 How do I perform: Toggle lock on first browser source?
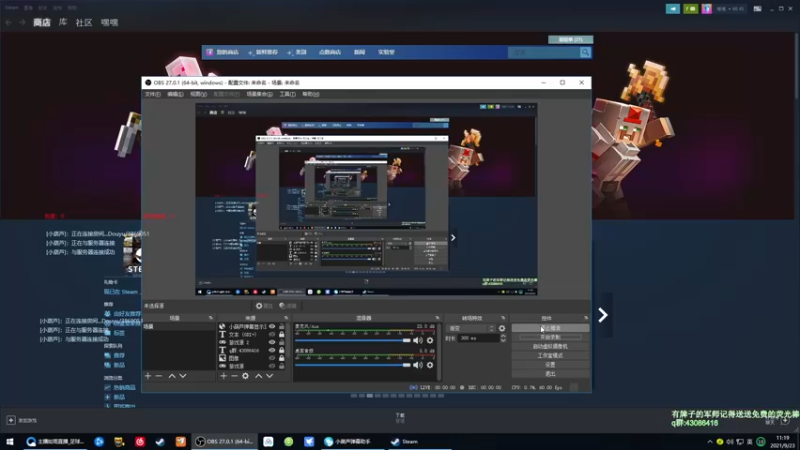282,327
